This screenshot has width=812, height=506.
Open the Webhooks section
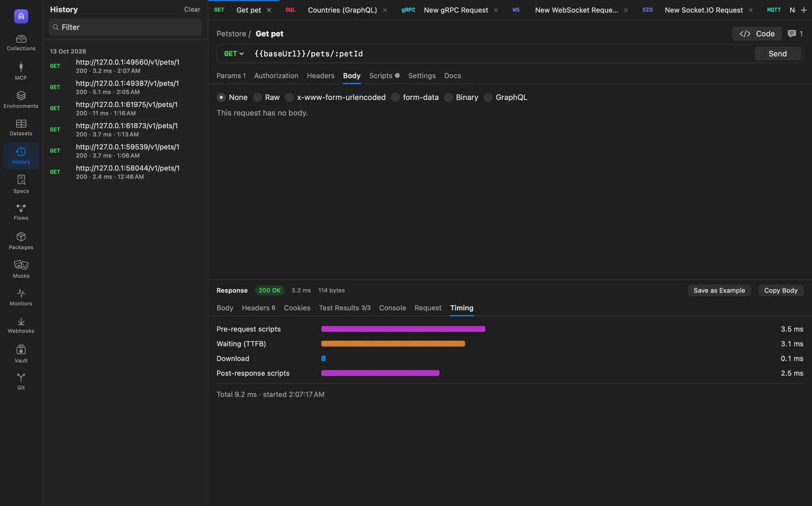pos(21,325)
